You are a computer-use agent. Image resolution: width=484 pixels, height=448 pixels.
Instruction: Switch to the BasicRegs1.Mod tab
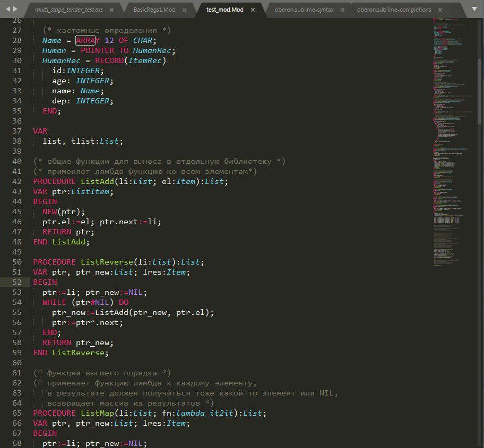154,10
